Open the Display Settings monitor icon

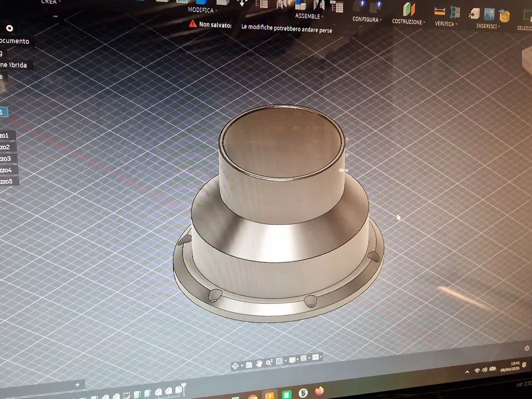click(292, 360)
